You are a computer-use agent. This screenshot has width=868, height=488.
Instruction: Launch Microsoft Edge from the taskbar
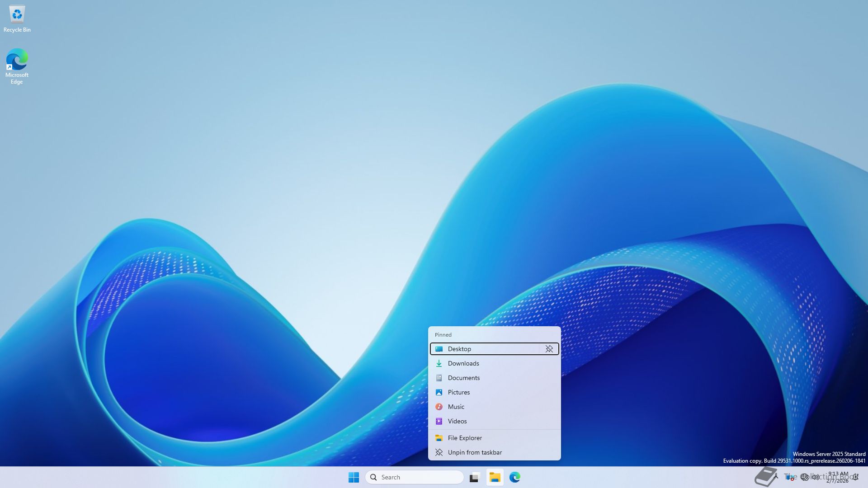514,477
